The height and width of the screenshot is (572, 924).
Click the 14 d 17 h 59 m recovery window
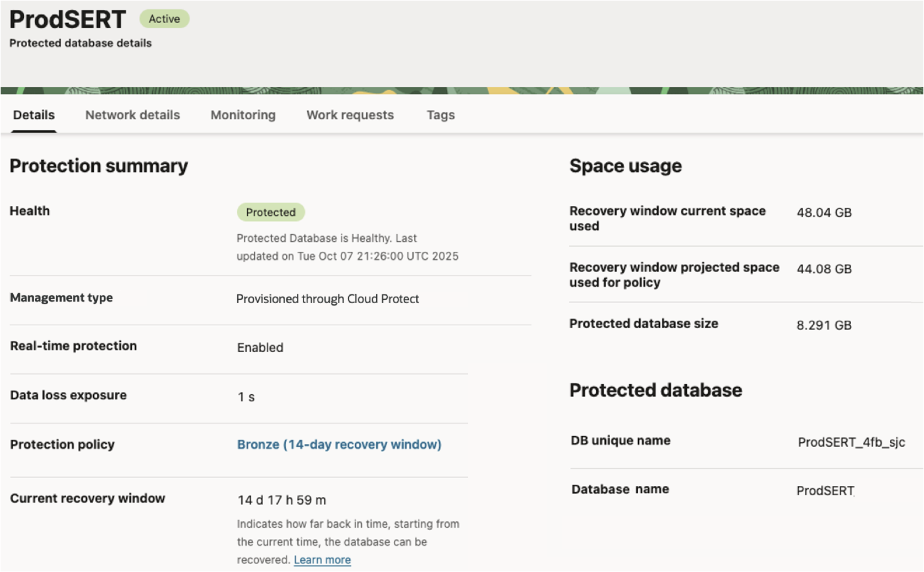coord(281,500)
